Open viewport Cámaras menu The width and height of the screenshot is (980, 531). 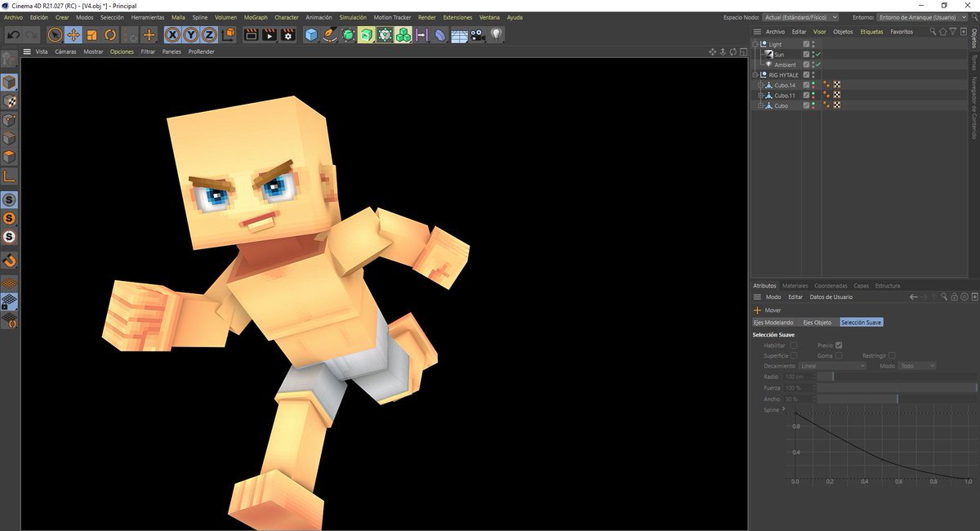point(65,51)
